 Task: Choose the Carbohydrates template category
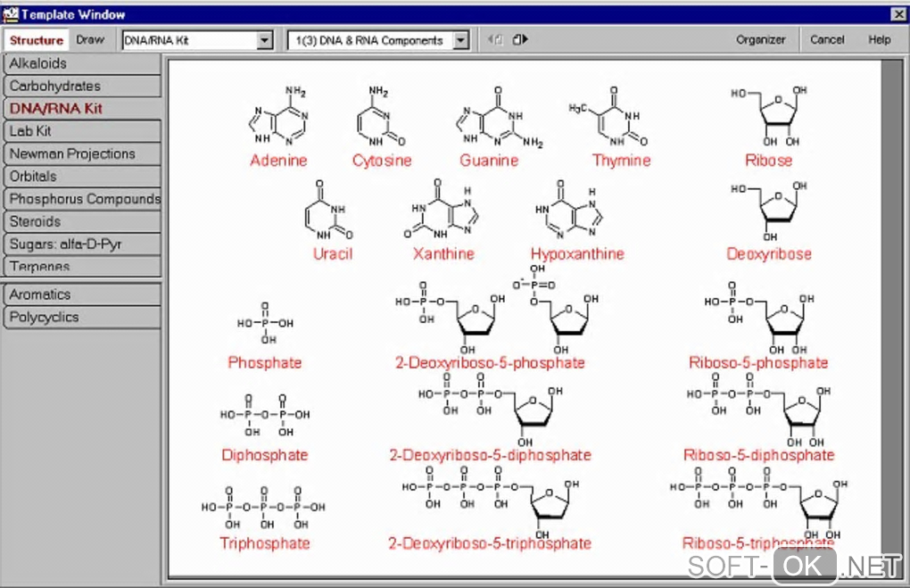[82, 86]
